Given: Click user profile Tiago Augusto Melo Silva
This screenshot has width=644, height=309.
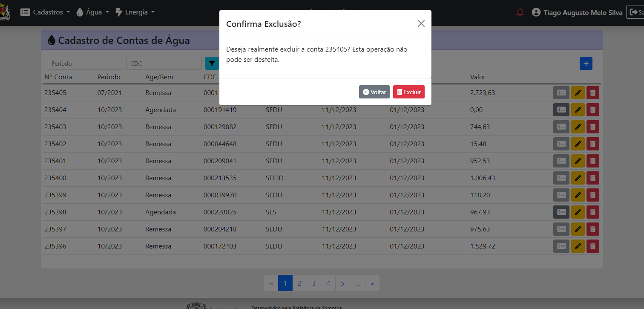Looking at the screenshot, I should point(577,12).
